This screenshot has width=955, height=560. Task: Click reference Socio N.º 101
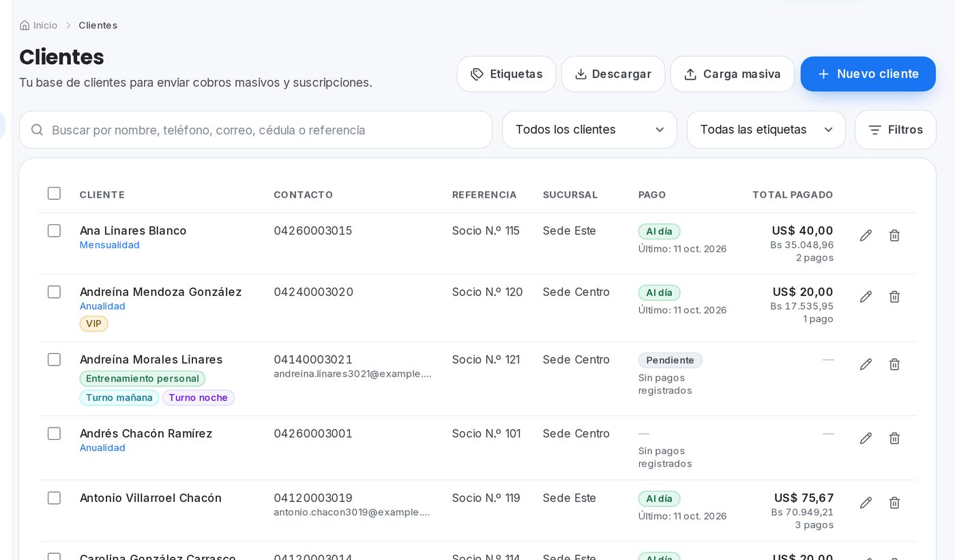click(x=486, y=433)
